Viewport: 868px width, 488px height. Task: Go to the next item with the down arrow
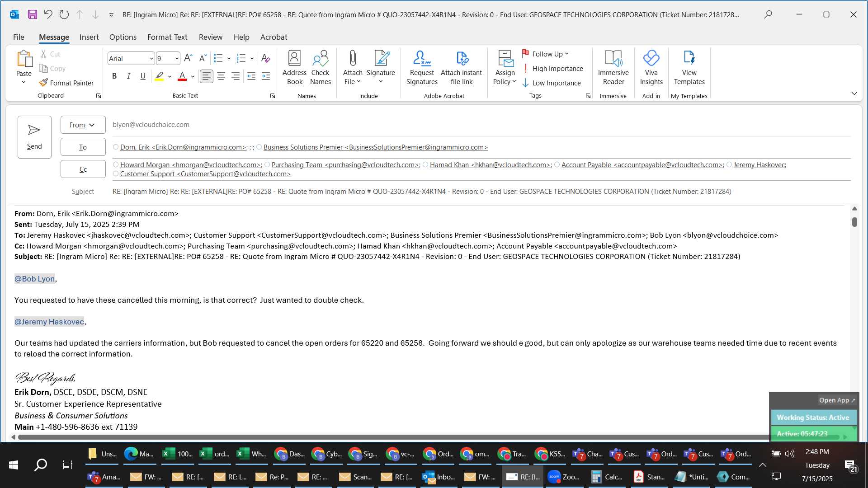[95, 14]
